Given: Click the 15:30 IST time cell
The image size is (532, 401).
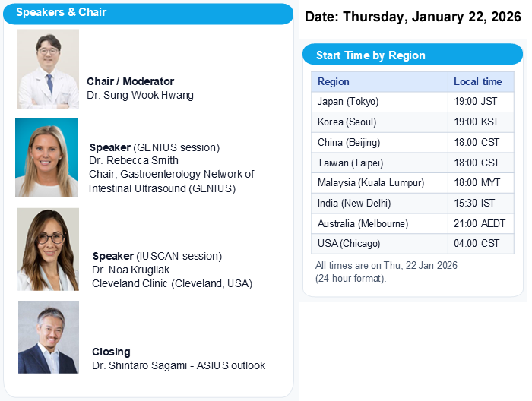Looking at the screenshot, I should tap(475, 204).
